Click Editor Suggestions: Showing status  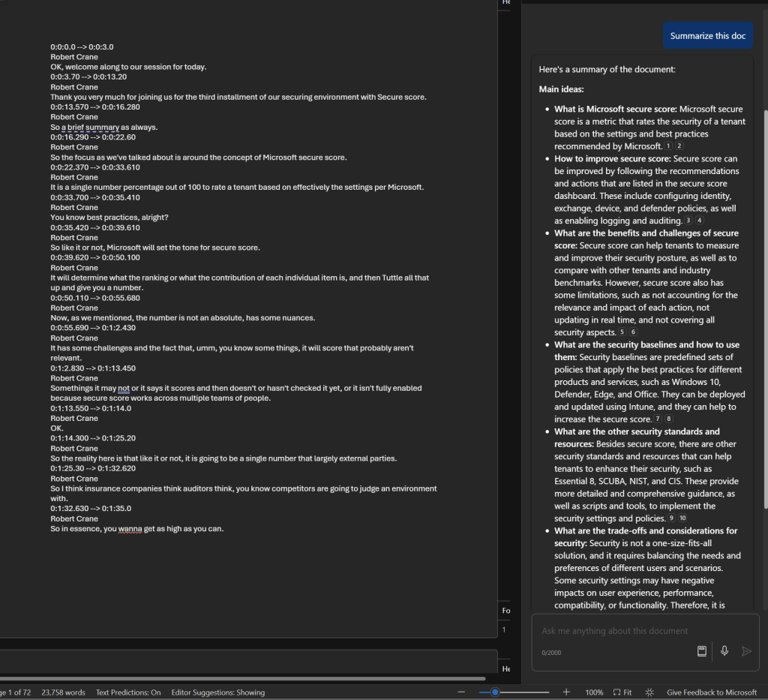tap(217, 692)
